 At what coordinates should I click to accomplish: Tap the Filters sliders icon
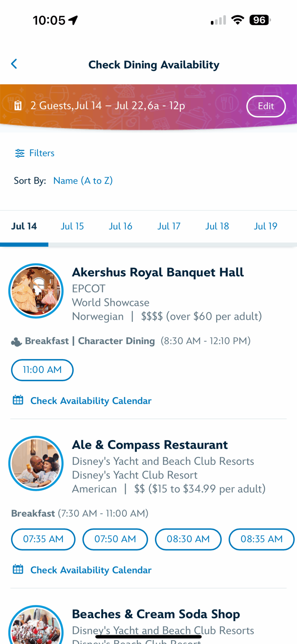click(19, 153)
